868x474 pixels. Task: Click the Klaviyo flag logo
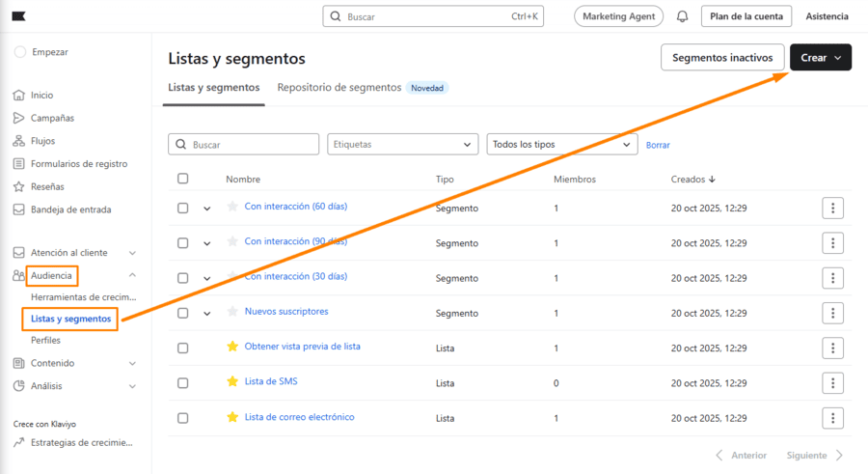pos(18,16)
